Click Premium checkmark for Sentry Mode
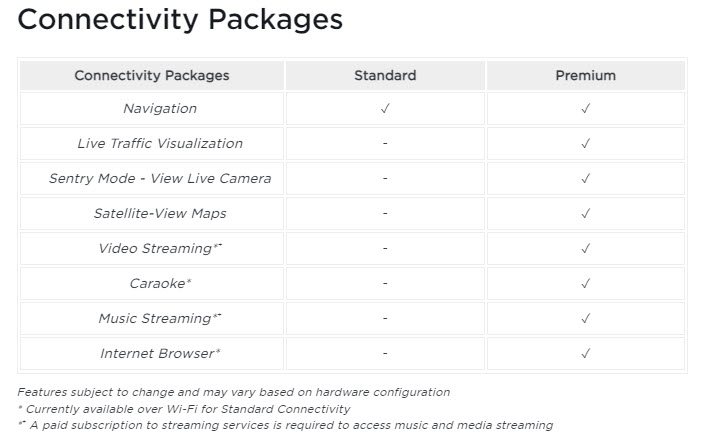This screenshot has width=703, height=438. click(x=586, y=179)
